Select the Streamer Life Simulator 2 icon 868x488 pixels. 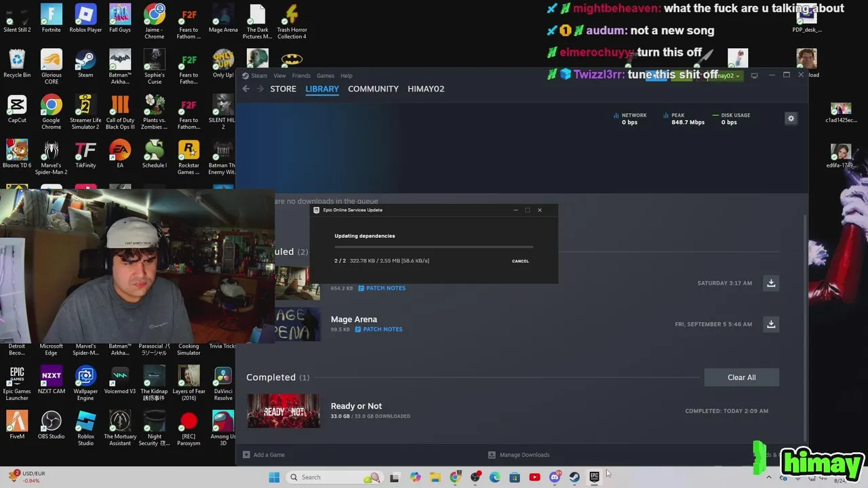85,112
